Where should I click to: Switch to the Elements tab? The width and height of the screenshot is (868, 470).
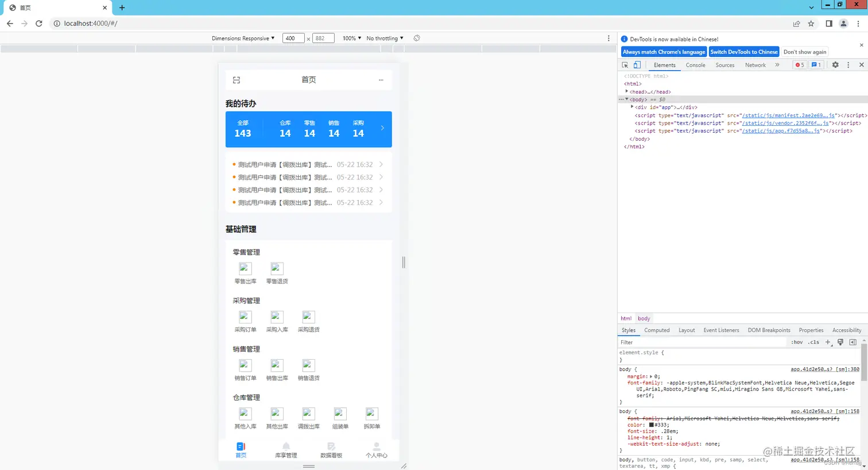664,65
